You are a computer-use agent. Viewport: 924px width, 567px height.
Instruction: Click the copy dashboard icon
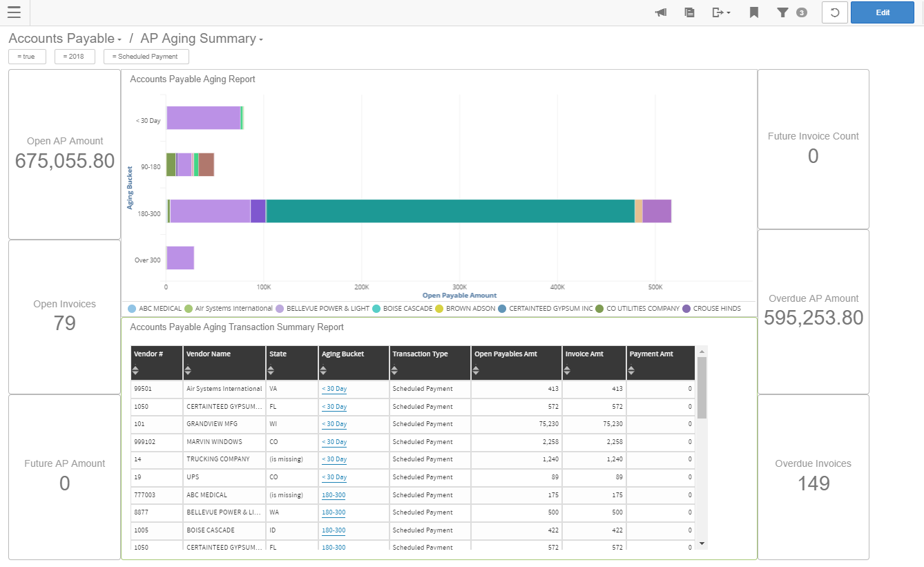[689, 12]
